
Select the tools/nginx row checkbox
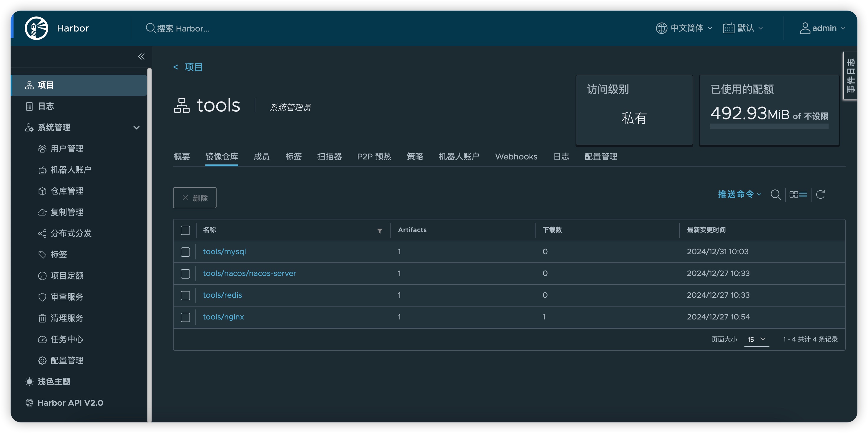(x=185, y=317)
